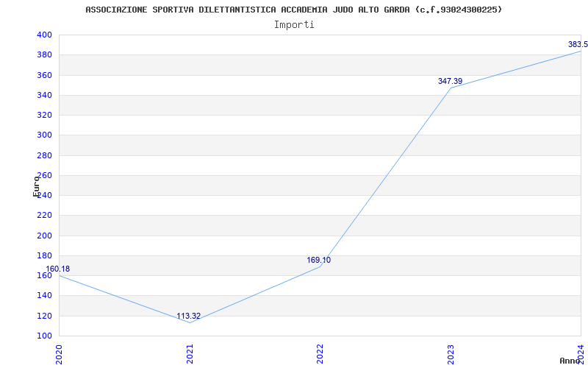
Task: Click the 2022 x-axis label
Action: (320, 354)
